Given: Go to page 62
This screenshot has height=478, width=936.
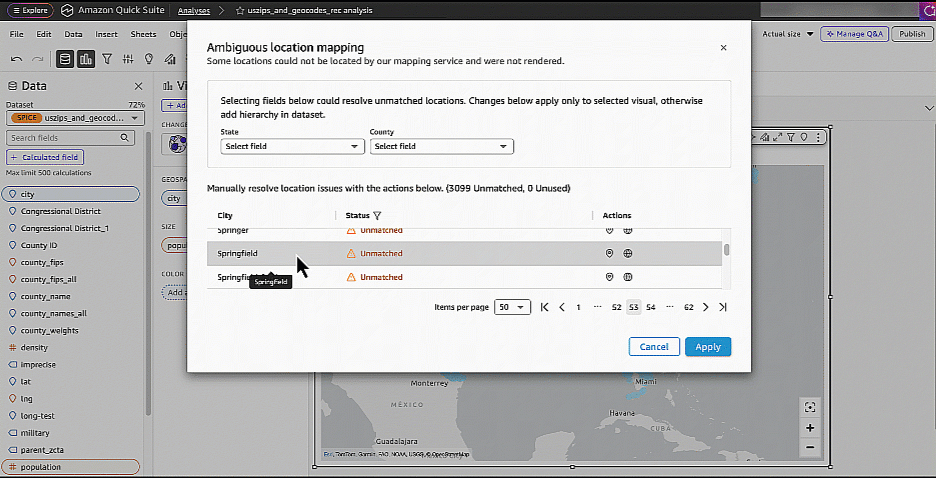Looking at the screenshot, I should coord(689,307).
